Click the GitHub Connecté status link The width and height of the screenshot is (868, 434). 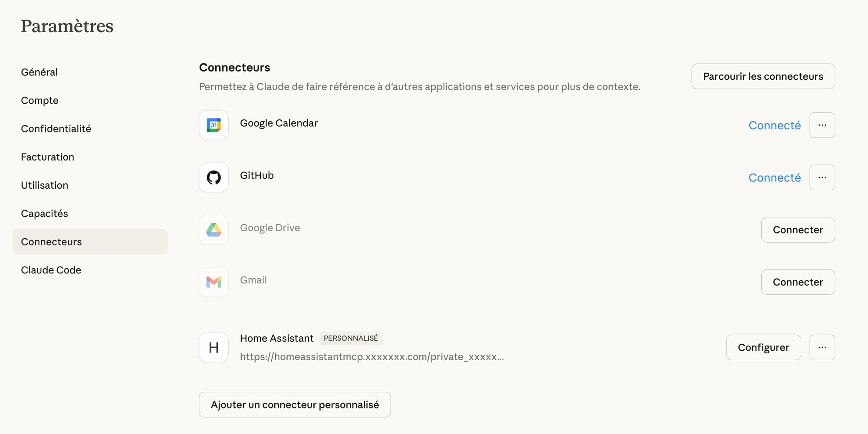click(x=774, y=178)
